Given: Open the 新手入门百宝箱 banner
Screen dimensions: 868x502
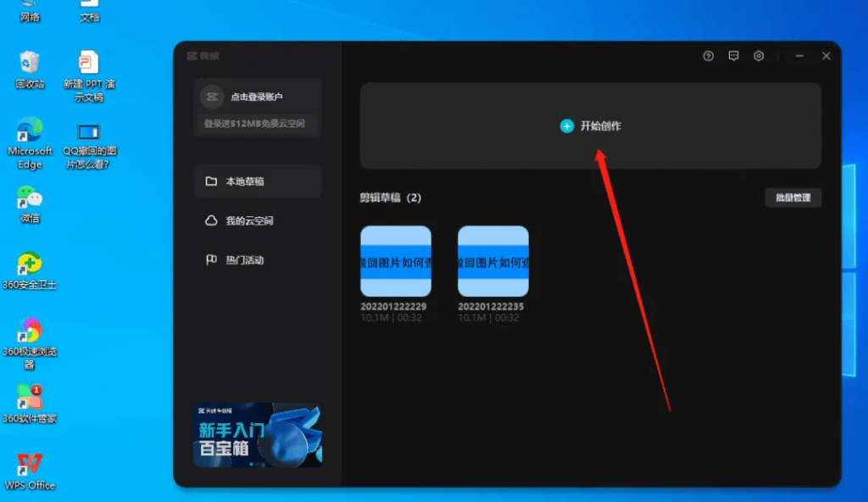Looking at the screenshot, I should 258,435.
